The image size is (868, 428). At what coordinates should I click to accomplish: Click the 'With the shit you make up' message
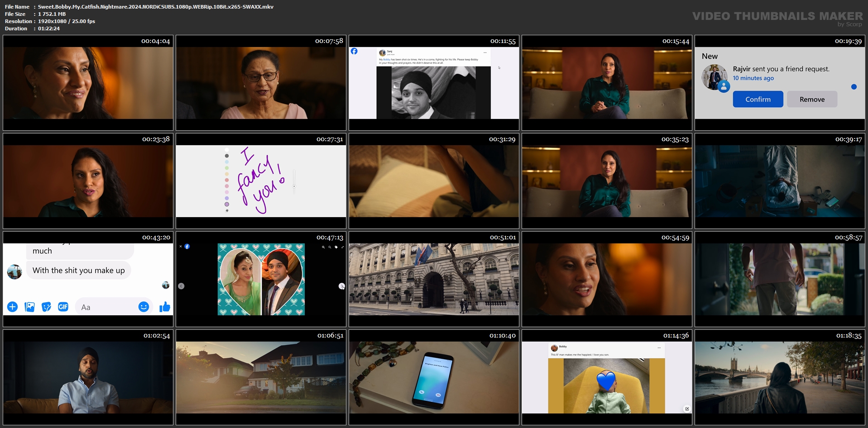(x=78, y=271)
